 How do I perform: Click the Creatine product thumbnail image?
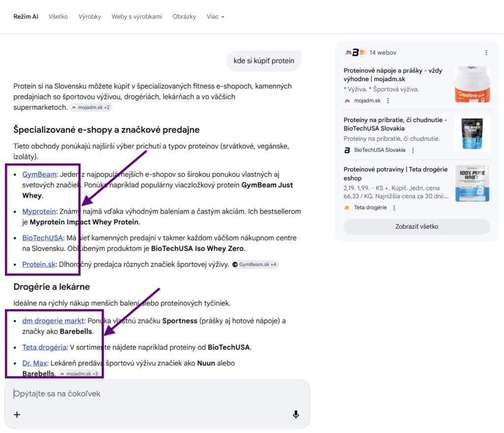coord(472,84)
